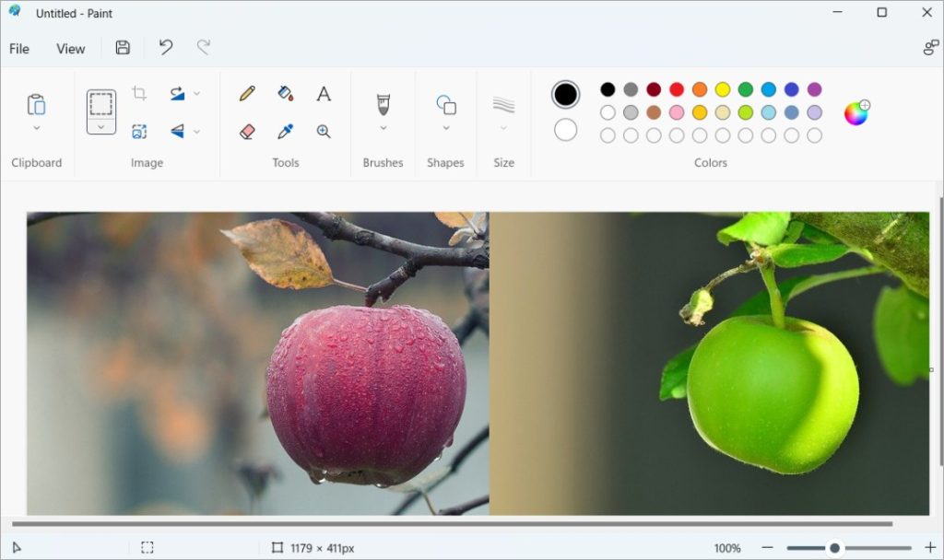Click the zoom in plus button

[929, 548]
